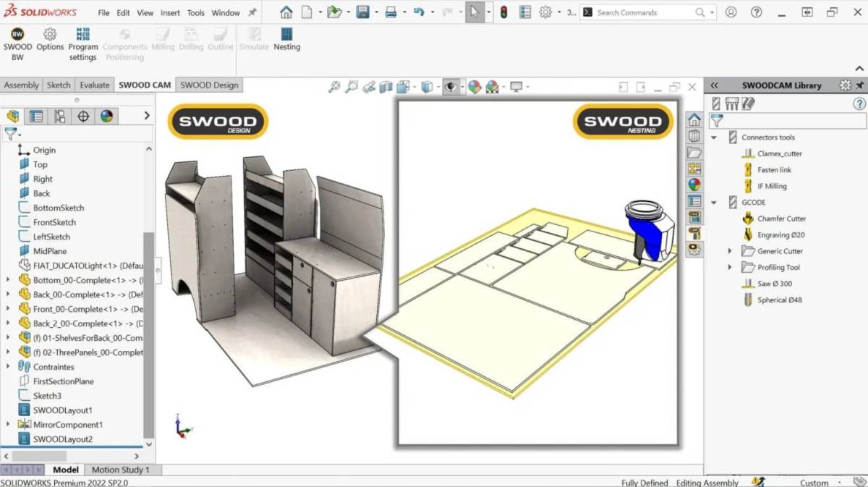Expand the Profiling Tool folder
This screenshot has width=868, height=487.
click(730, 267)
